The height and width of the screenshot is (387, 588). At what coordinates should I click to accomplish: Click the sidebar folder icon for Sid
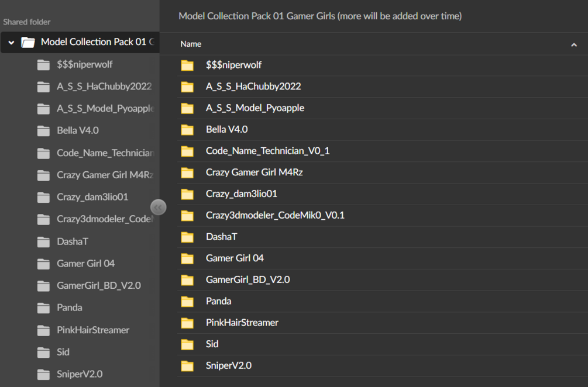click(43, 352)
